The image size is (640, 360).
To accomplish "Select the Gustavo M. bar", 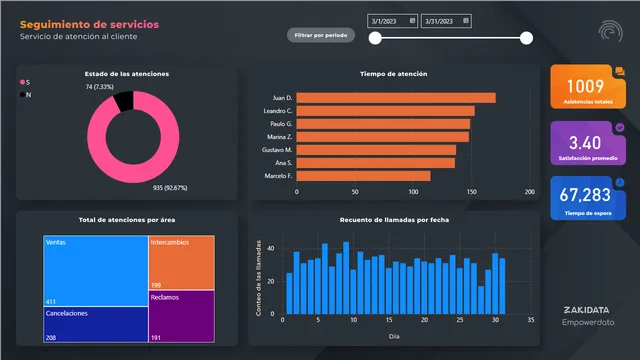I will (x=376, y=150).
